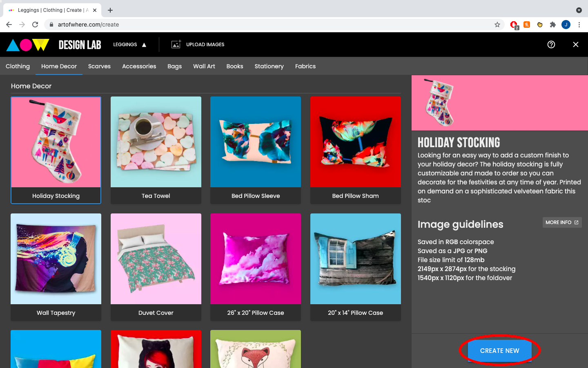Choose the Tea Towel product
This screenshot has width=588, height=368.
(156, 150)
